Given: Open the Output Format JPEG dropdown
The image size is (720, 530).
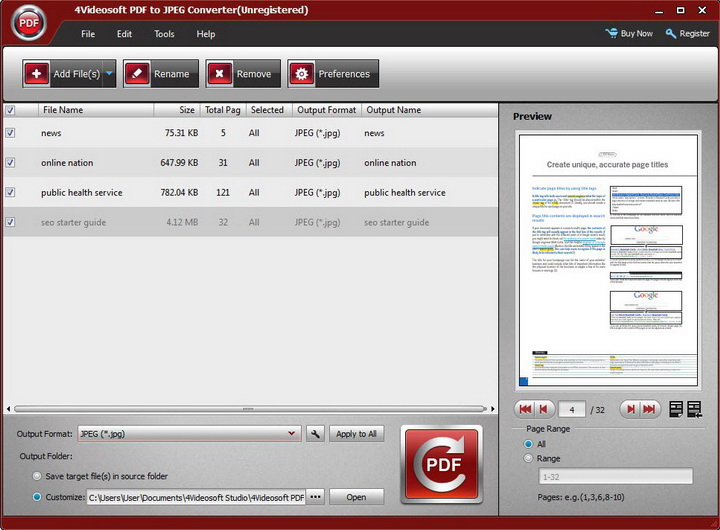Looking at the screenshot, I should point(189,434).
